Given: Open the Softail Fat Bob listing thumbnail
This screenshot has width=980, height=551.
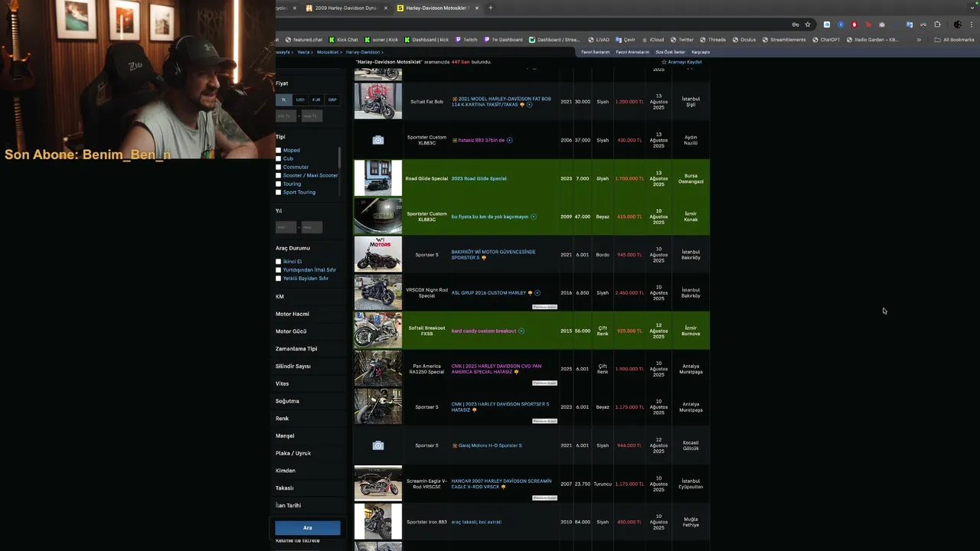Looking at the screenshot, I should [377, 101].
